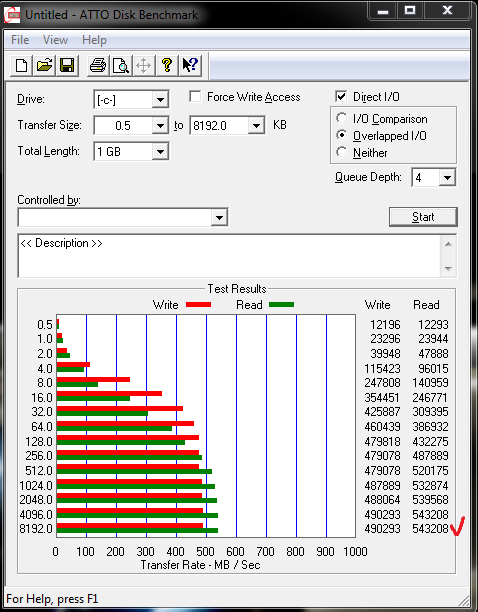
Task: Click write value 12196 in 0.5 row
Action: tap(385, 325)
